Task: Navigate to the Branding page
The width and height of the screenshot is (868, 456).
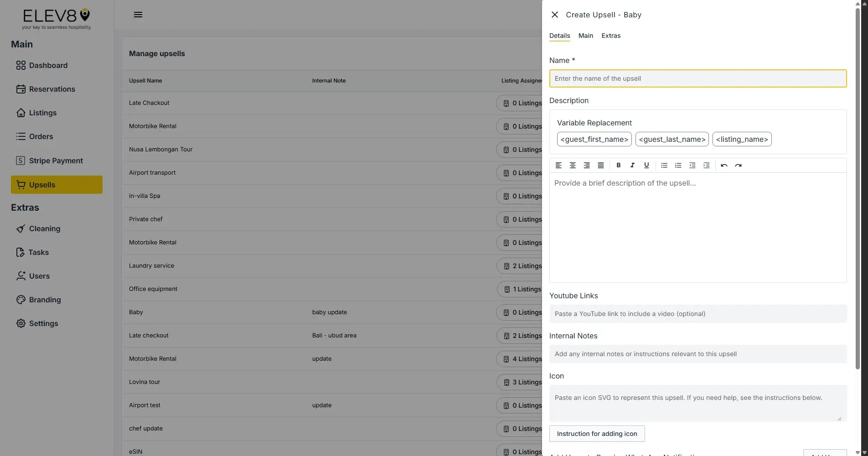Action: tap(45, 300)
